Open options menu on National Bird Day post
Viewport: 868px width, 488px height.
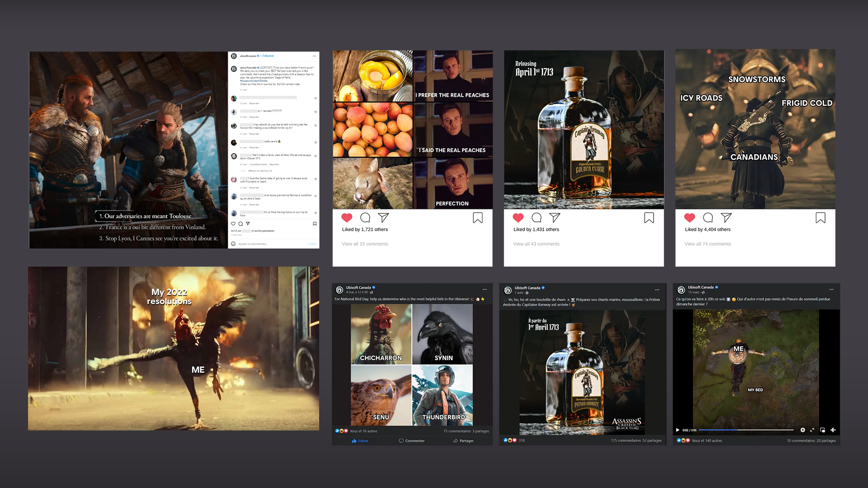point(485,290)
